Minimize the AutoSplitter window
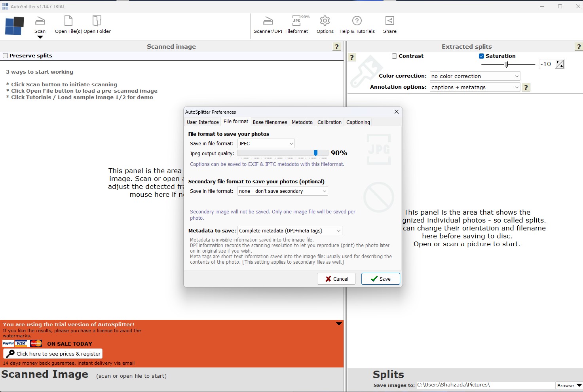Screen dimensions: 583x392 pyautogui.click(x=542, y=6)
